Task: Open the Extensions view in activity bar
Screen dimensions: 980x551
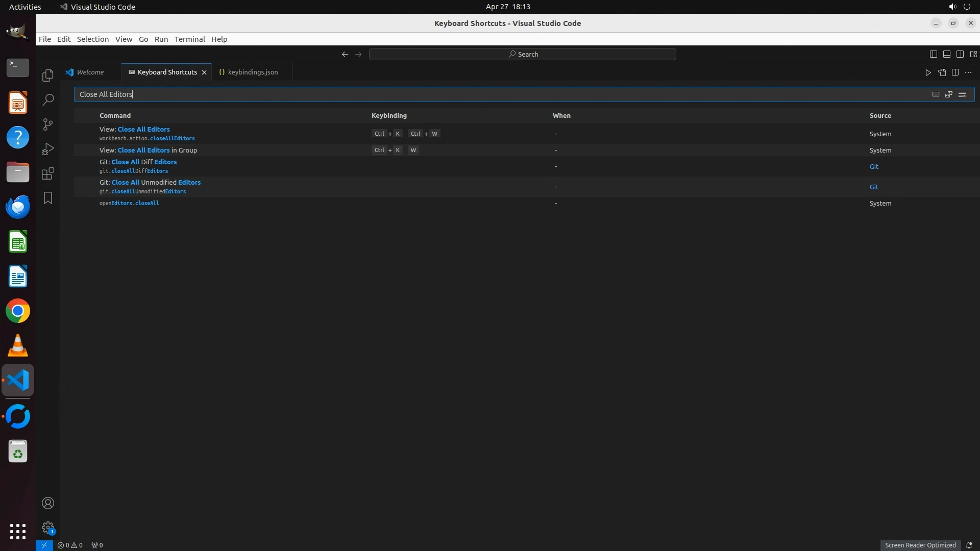Action: tap(47, 173)
